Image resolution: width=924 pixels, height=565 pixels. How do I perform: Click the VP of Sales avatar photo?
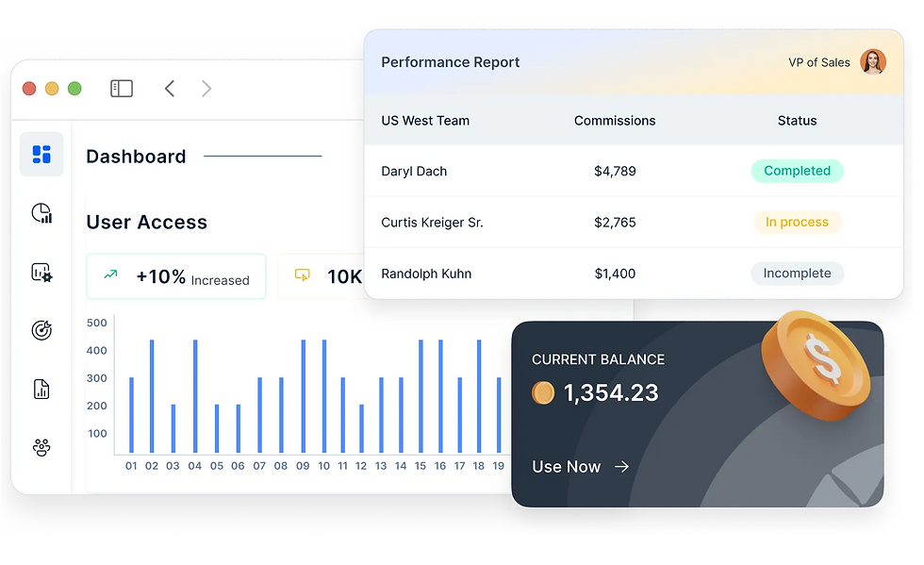tap(873, 62)
